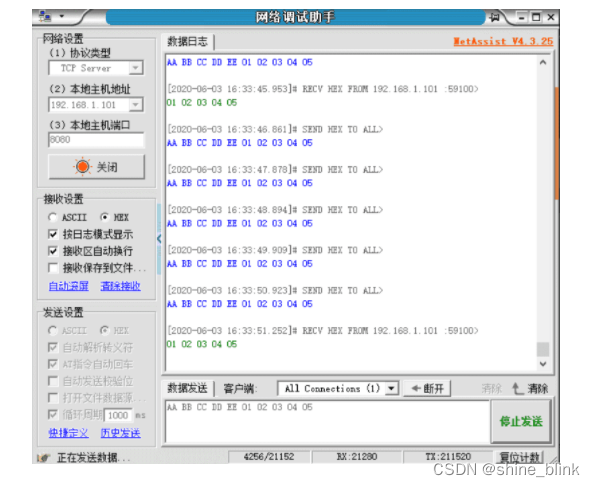Click the 快捷定义 link
Viewport: 595px width, 487px height.
tap(69, 433)
